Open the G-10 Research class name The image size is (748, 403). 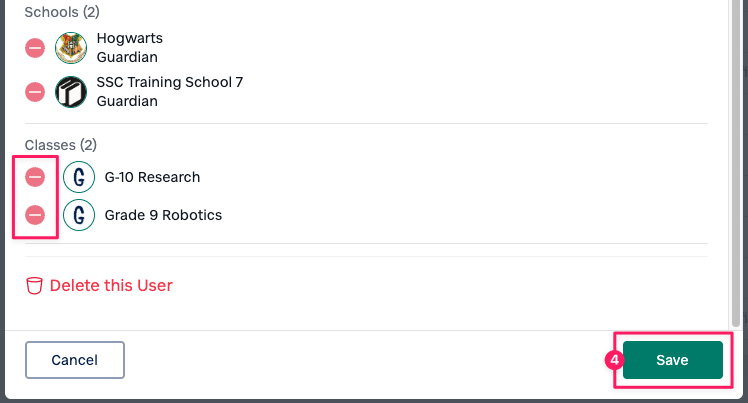[152, 177]
